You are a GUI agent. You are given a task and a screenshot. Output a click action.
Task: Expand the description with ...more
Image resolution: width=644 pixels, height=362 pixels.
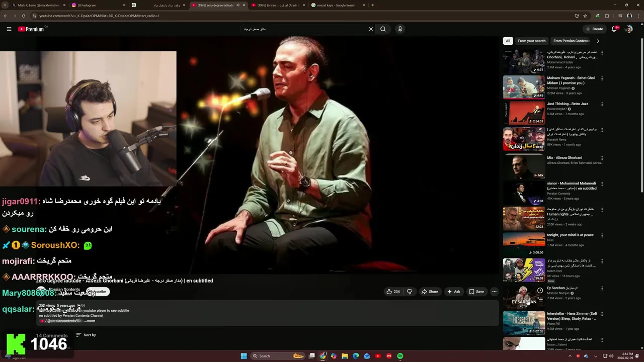click(x=90, y=321)
